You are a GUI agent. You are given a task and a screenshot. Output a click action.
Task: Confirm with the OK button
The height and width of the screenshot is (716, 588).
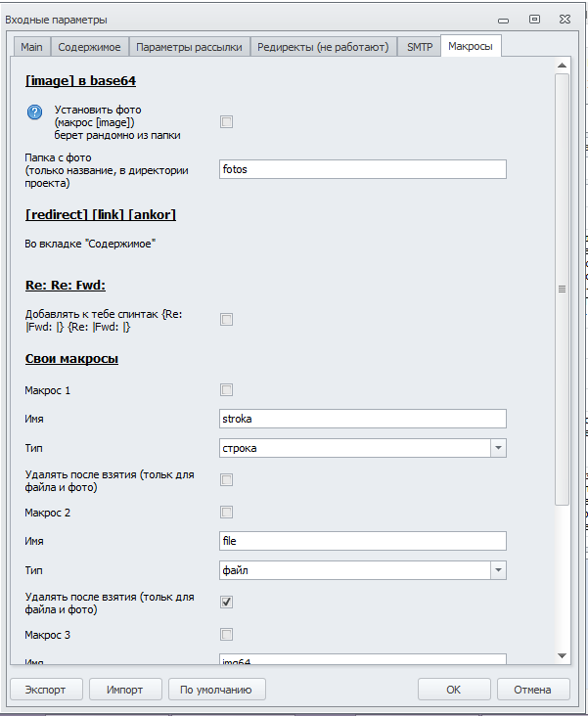[453, 690]
